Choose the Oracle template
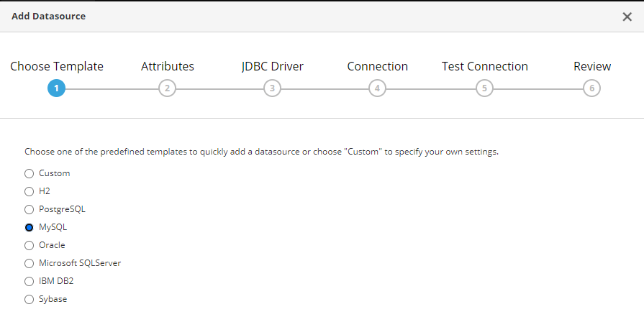This screenshot has height=312, width=644. click(x=30, y=245)
